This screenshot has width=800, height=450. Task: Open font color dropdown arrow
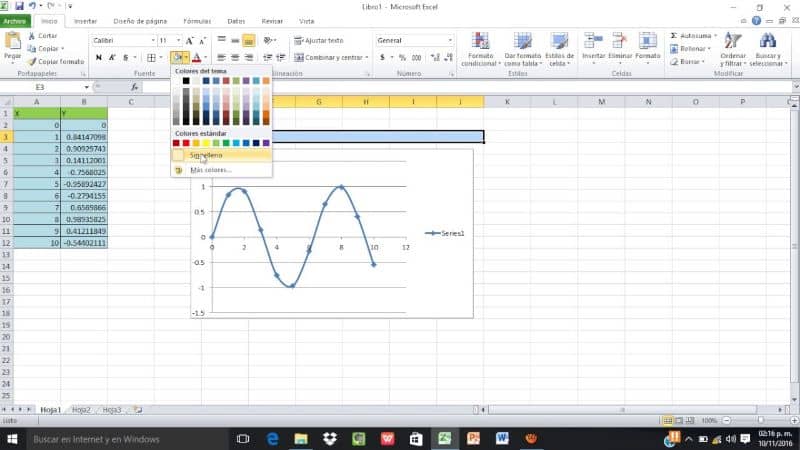click(205, 58)
